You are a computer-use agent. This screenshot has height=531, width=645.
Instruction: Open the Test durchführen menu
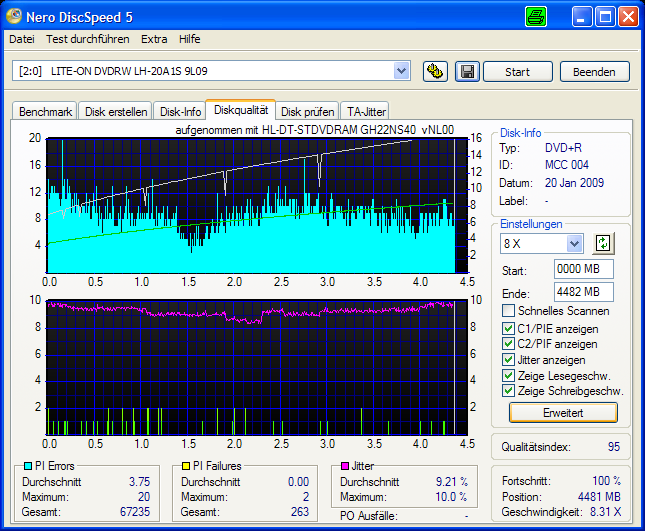pos(88,39)
